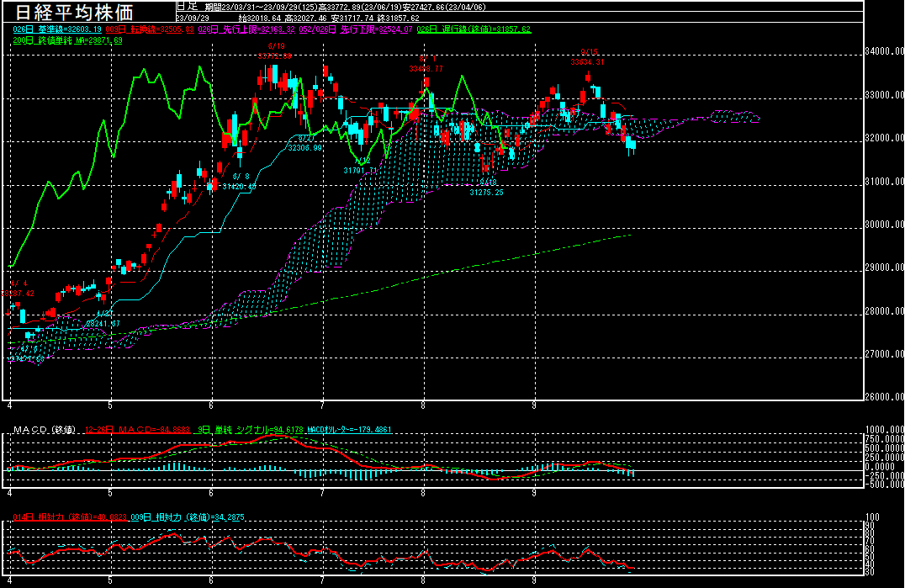Click the 29000.00 price axis label
Viewport: 905px width, 588px height.
coord(884,268)
